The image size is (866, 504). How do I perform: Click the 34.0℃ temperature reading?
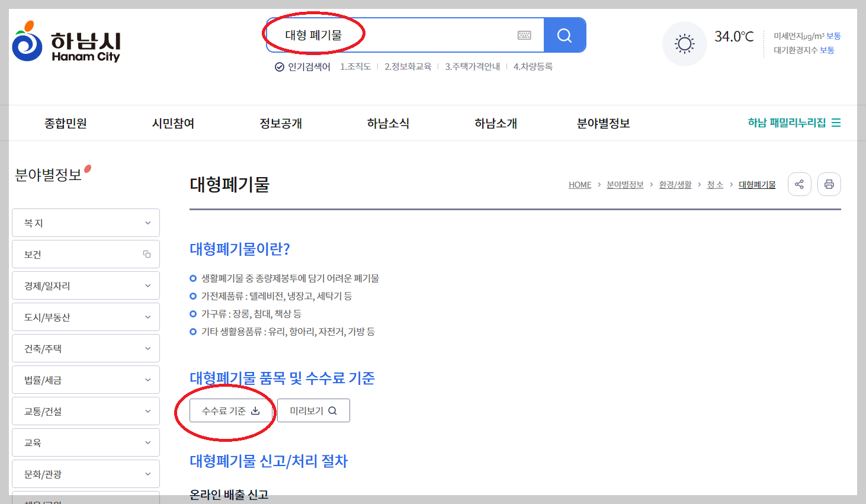tap(734, 37)
